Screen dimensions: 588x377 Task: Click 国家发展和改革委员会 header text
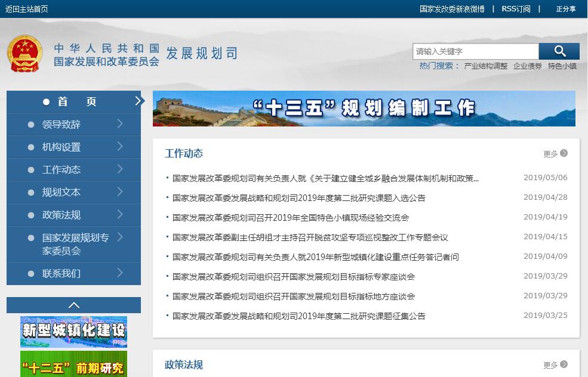[106, 61]
